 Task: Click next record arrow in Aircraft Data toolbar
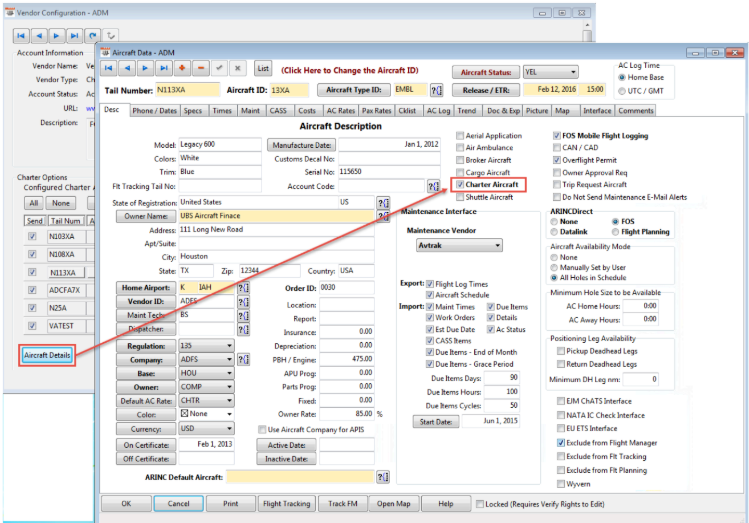[144, 68]
